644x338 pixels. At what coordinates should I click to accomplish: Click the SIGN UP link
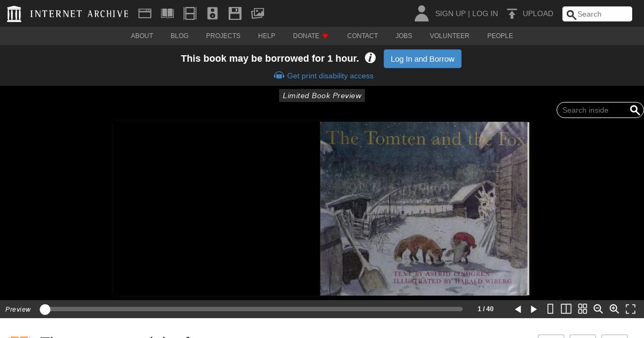(450, 13)
